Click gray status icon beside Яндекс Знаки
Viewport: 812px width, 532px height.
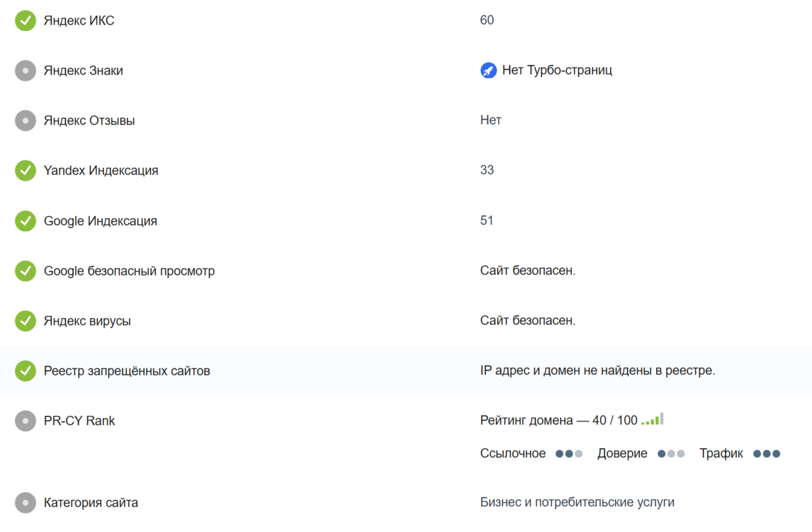pos(25,71)
